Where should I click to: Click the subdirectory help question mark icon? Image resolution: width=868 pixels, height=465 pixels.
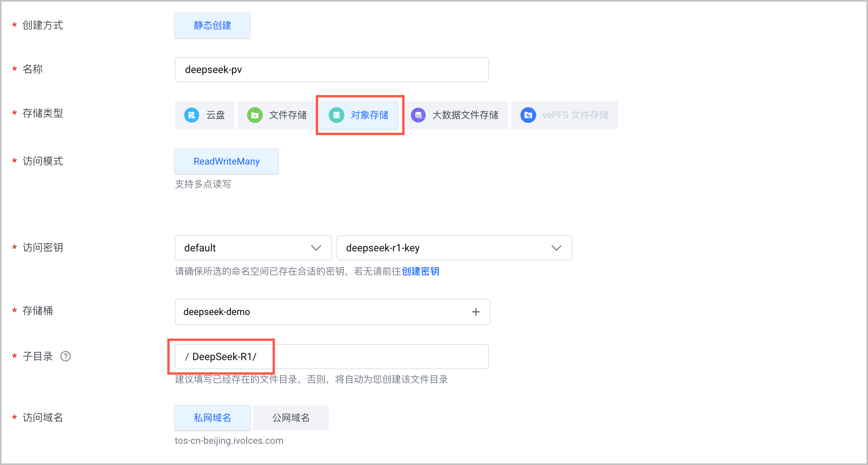66,356
